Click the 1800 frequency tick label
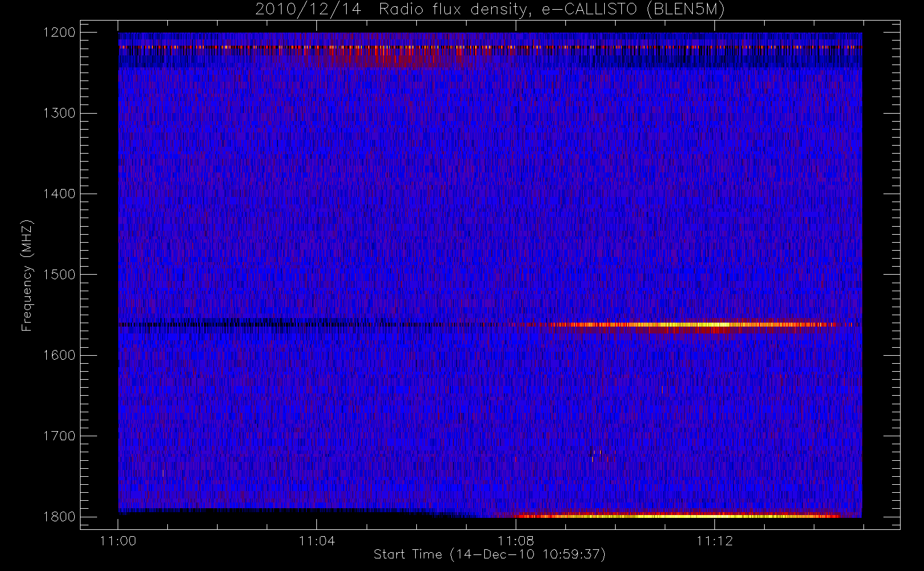 tap(59, 517)
